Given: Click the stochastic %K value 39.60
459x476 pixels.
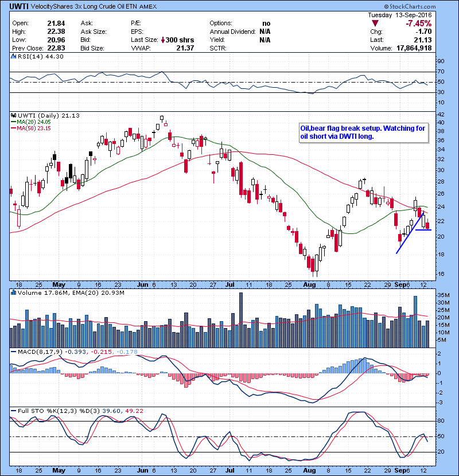Looking at the screenshot, I should 111,411.
